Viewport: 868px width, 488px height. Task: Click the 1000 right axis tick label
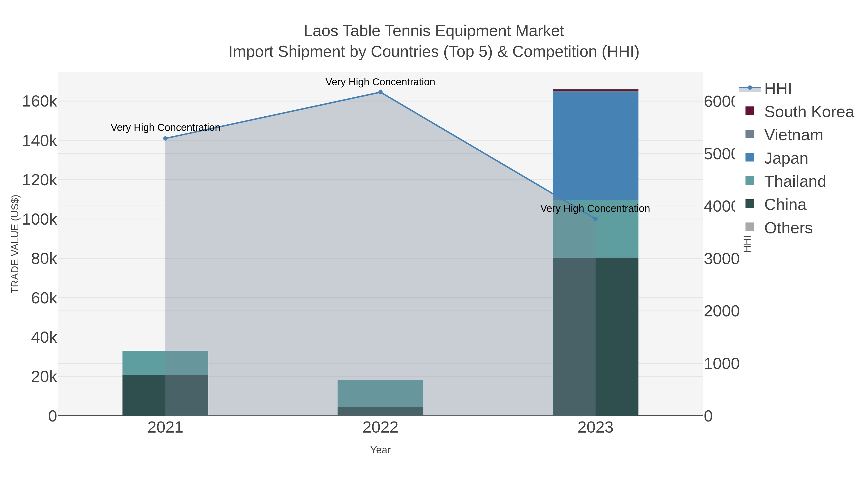point(721,364)
